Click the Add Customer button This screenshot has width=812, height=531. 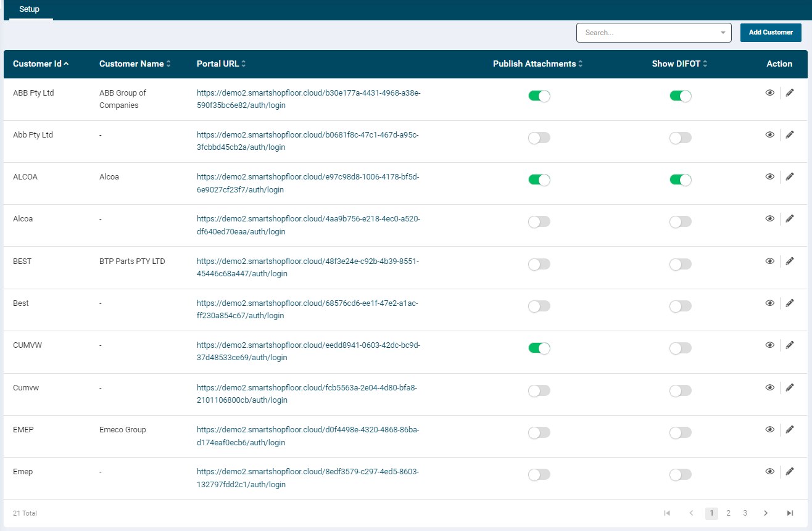pyautogui.click(x=771, y=33)
